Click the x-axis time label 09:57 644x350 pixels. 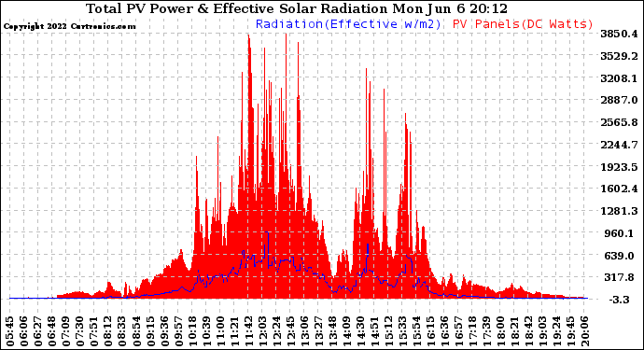[x=178, y=331]
